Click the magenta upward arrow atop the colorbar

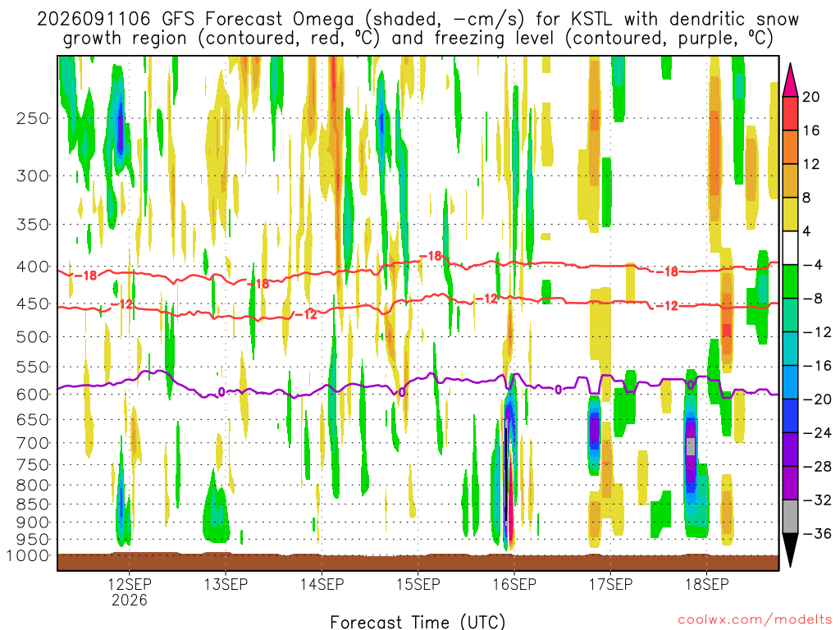(790, 80)
